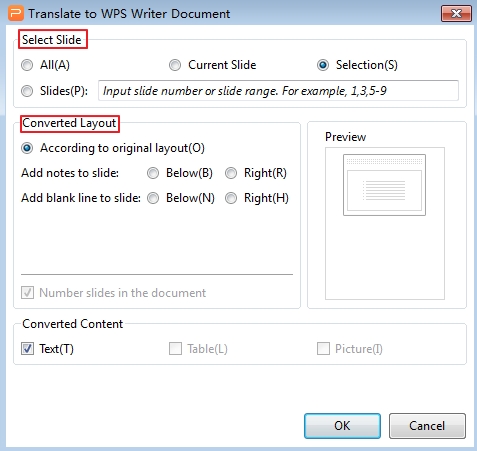The height and width of the screenshot is (451, 477).
Task: Click the Preview label
Action: pyautogui.click(x=346, y=137)
